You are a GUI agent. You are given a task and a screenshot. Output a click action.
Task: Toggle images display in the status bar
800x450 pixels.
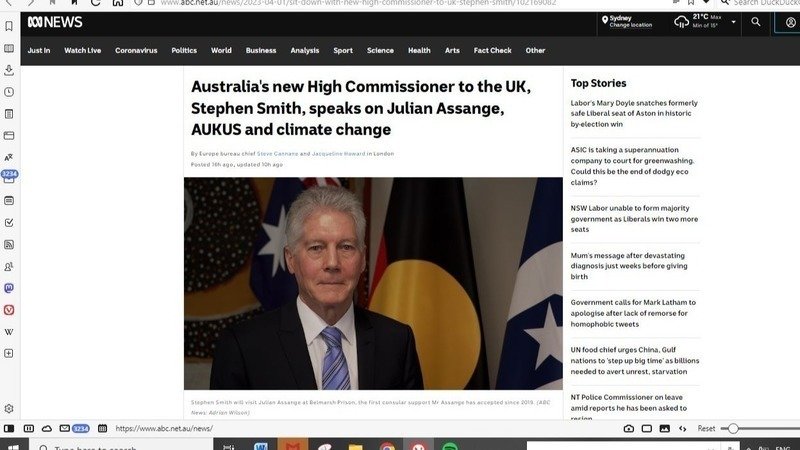tap(664, 428)
